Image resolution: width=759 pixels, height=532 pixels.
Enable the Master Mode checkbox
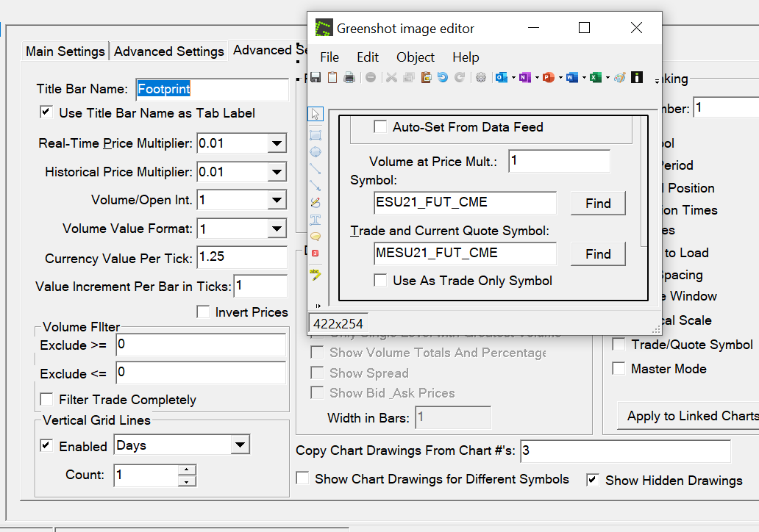click(x=619, y=369)
